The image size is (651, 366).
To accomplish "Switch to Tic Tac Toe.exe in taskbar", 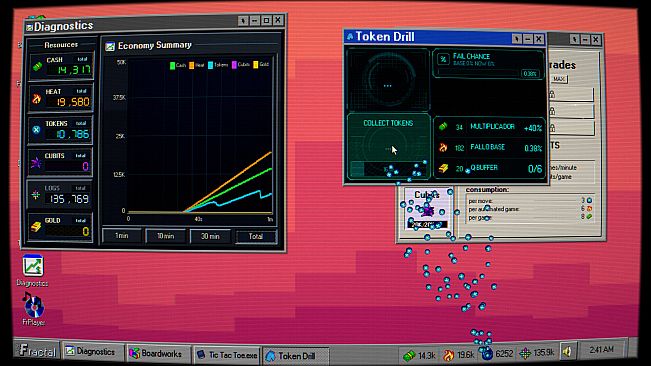I will click(227, 355).
